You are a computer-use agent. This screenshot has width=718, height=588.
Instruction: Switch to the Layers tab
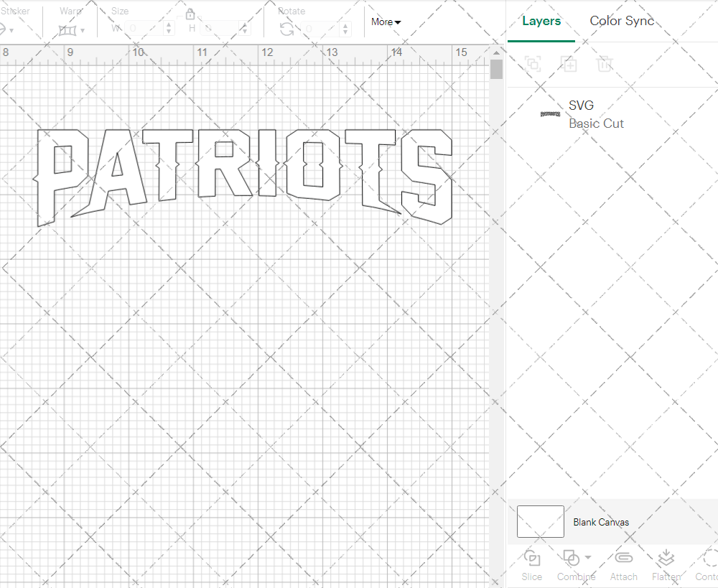tap(541, 21)
